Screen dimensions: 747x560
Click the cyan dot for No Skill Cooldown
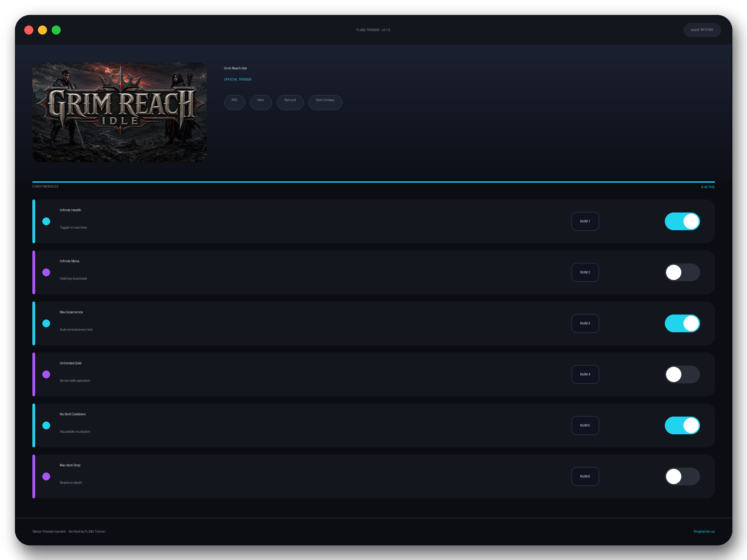click(46, 425)
